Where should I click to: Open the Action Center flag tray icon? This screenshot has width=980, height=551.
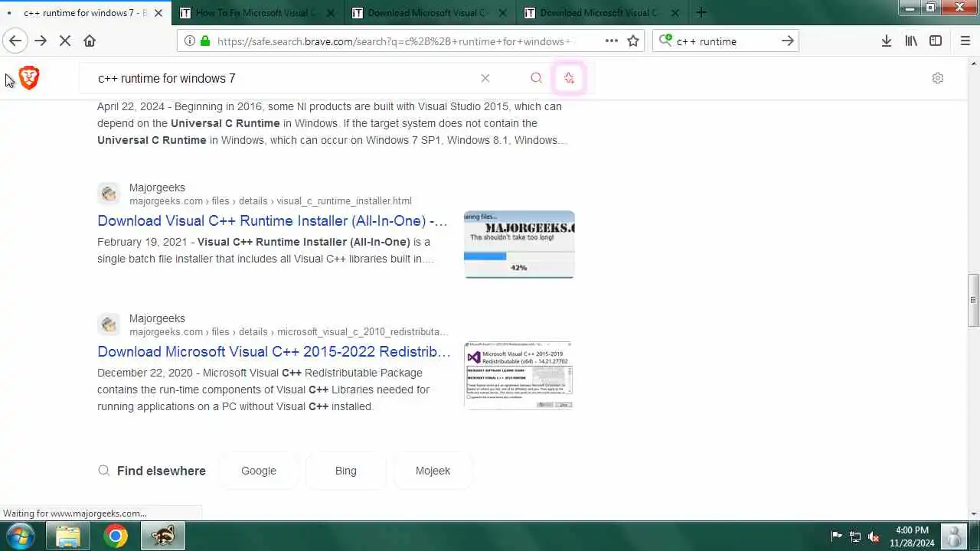tap(837, 536)
